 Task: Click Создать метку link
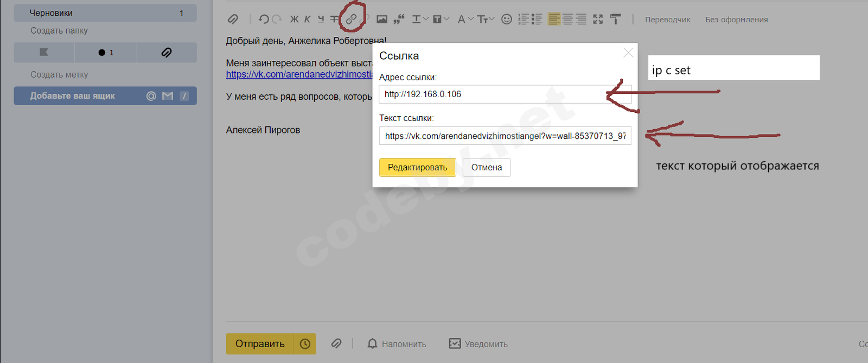[x=59, y=74]
